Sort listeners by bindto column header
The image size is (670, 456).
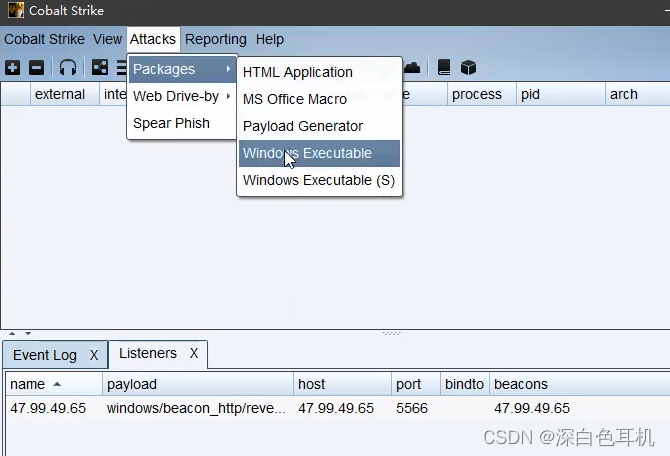464,384
